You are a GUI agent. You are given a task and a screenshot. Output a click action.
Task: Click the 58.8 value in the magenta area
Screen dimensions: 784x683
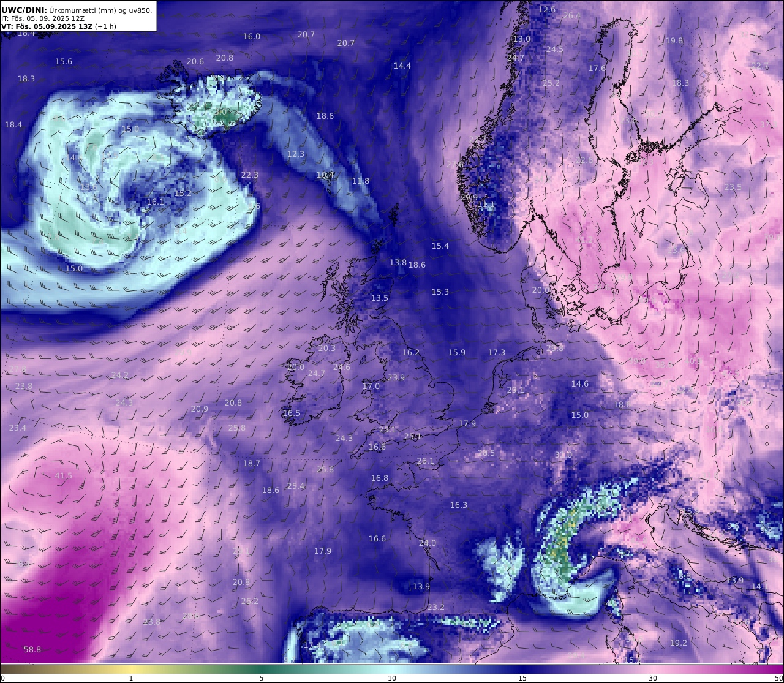click(32, 649)
